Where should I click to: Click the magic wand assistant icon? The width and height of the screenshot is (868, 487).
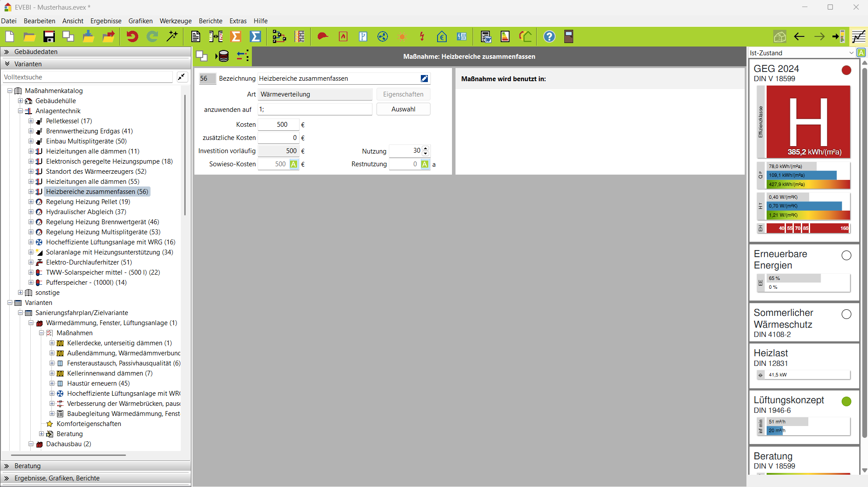point(172,37)
